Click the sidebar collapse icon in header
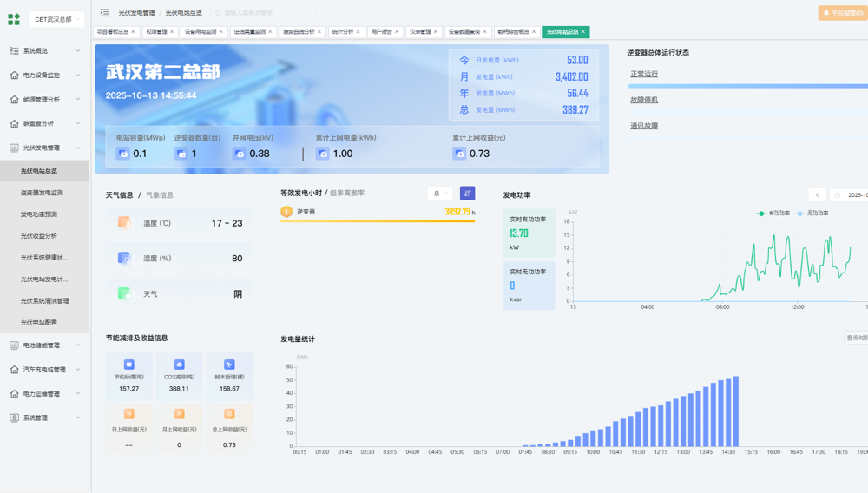This screenshot has height=493, width=868. 104,13
